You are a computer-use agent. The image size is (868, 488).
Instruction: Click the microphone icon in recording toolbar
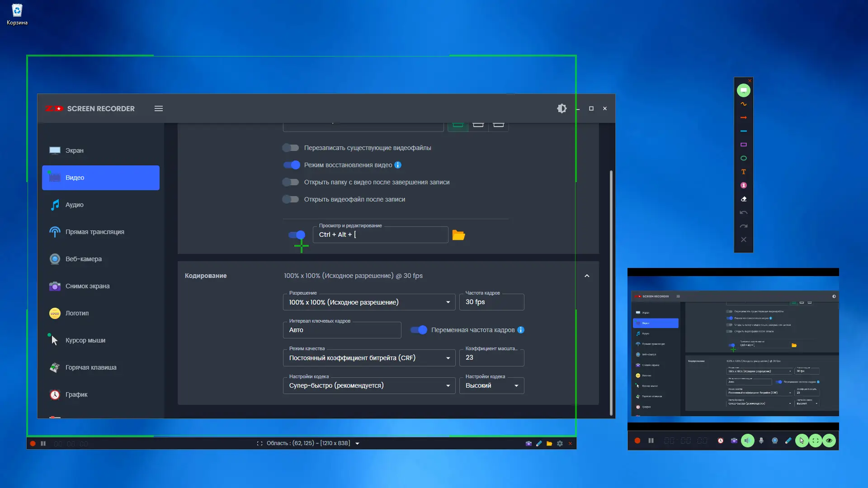click(761, 441)
